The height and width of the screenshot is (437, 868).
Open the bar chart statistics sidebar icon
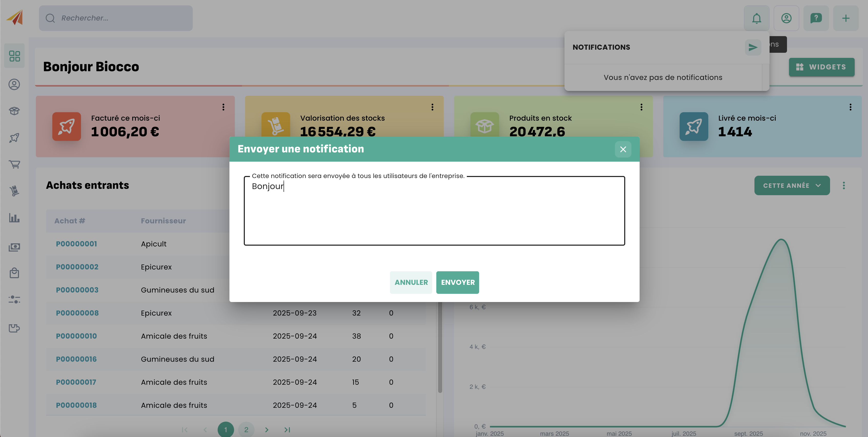(x=15, y=218)
